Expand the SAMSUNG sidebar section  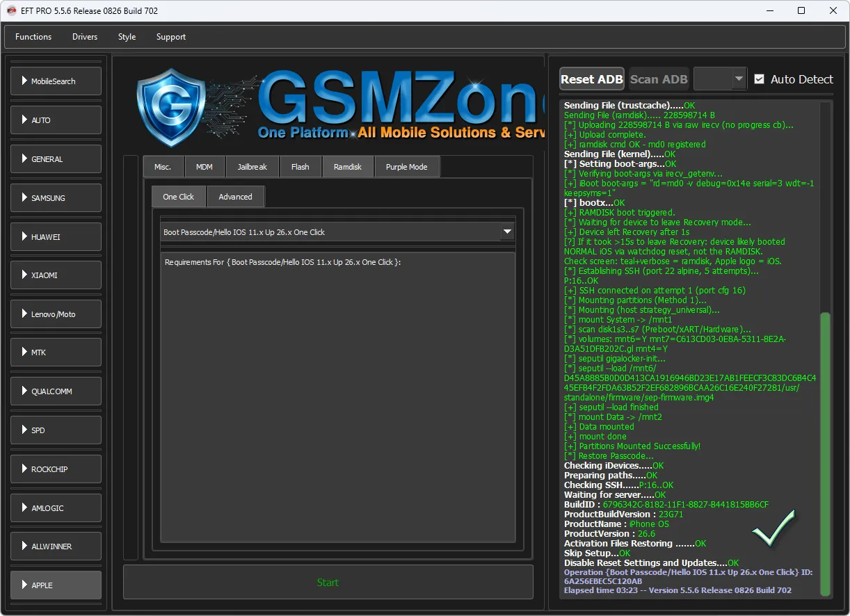tap(56, 198)
